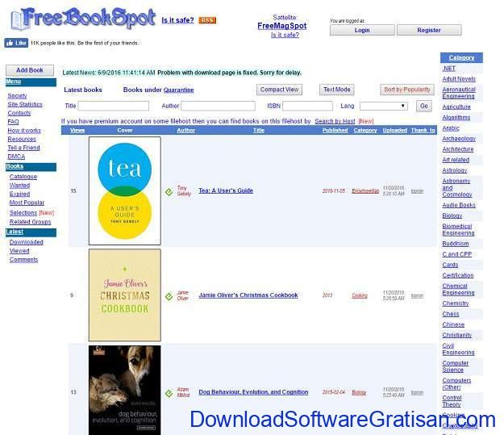Open Latest Comments link
The height and width of the screenshot is (435, 504).
tap(23, 260)
